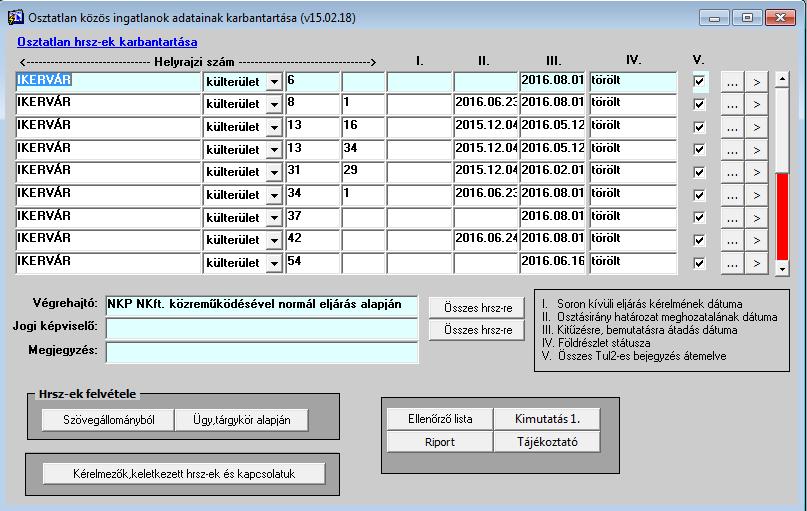Toggle column V checkbox for hrsz 42 row
The image size is (807, 511).
tap(699, 240)
